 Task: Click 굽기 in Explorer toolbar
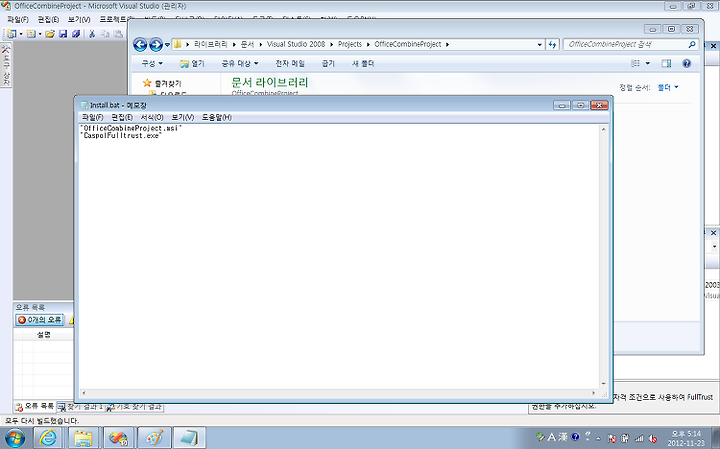click(328, 63)
